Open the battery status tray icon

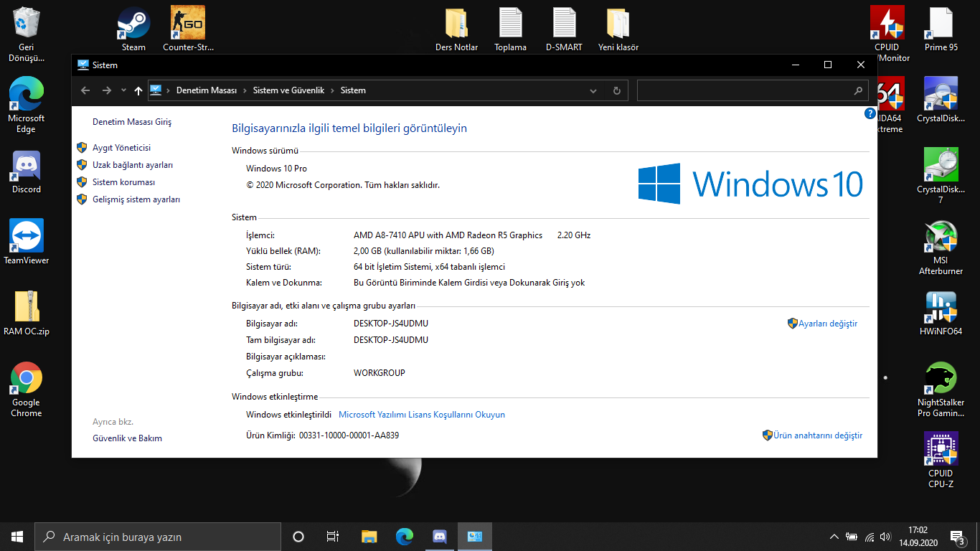(852, 537)
